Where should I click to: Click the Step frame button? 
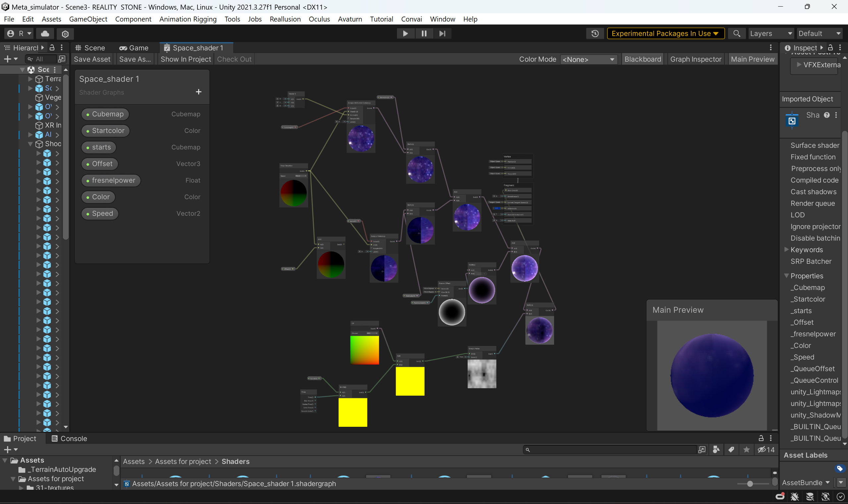click(x=442, y=33)
